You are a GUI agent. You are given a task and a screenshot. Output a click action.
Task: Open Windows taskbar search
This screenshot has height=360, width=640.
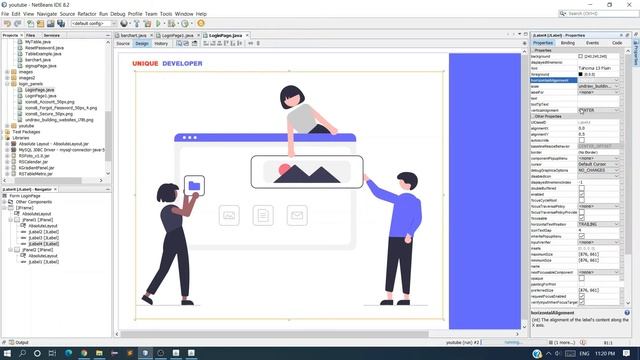22,353
